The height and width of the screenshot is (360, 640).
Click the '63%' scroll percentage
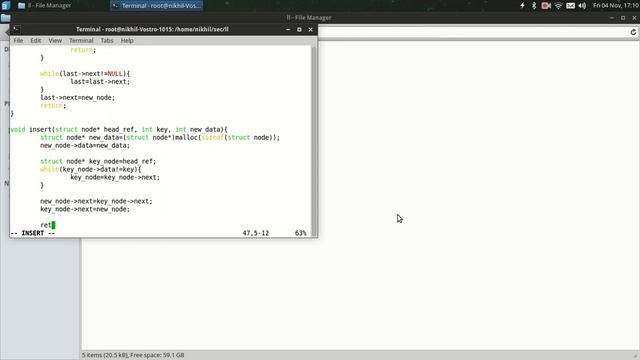[300, 233]
